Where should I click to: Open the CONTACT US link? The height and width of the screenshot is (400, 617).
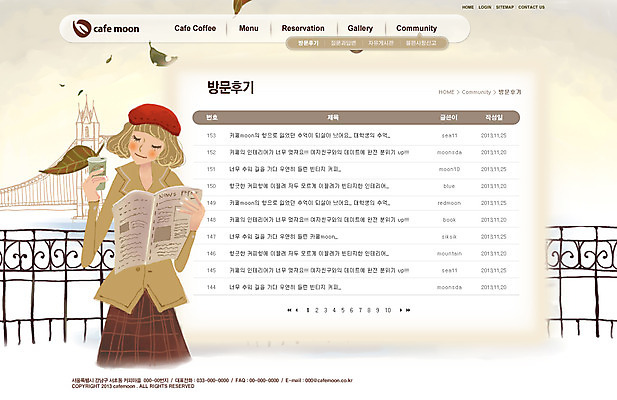click(x=532, y=7)
